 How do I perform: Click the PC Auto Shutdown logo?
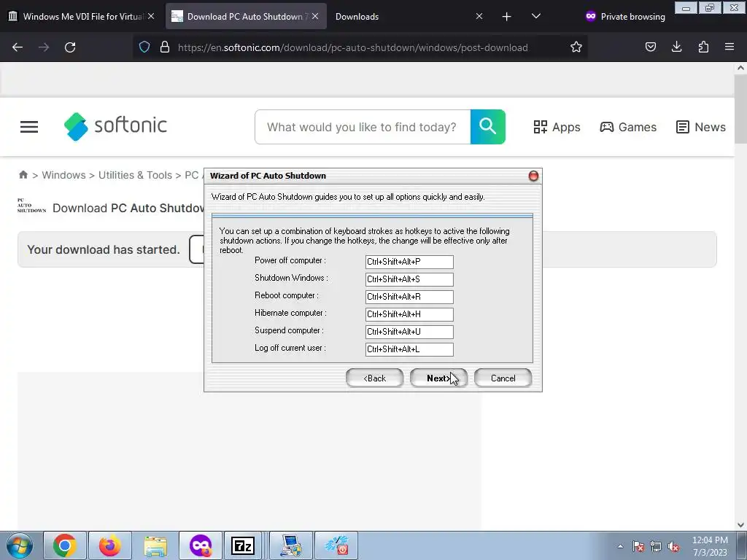(31, 205)
